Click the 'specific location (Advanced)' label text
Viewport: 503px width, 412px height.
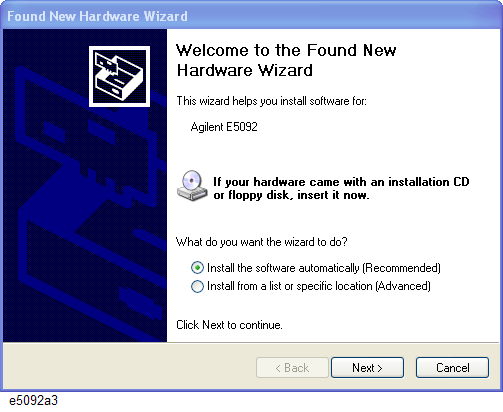(363, 286)
